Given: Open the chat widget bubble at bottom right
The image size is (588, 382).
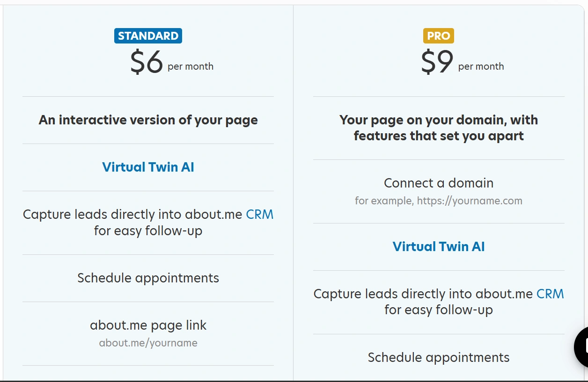Looking at the screenshot, I should (582, 347).
